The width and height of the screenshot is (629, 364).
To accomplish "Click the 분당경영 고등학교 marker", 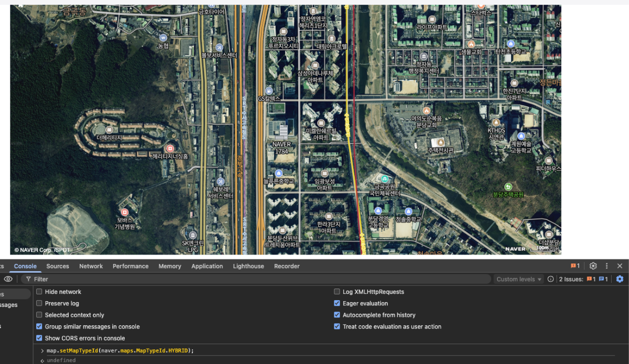I will 378,211.
